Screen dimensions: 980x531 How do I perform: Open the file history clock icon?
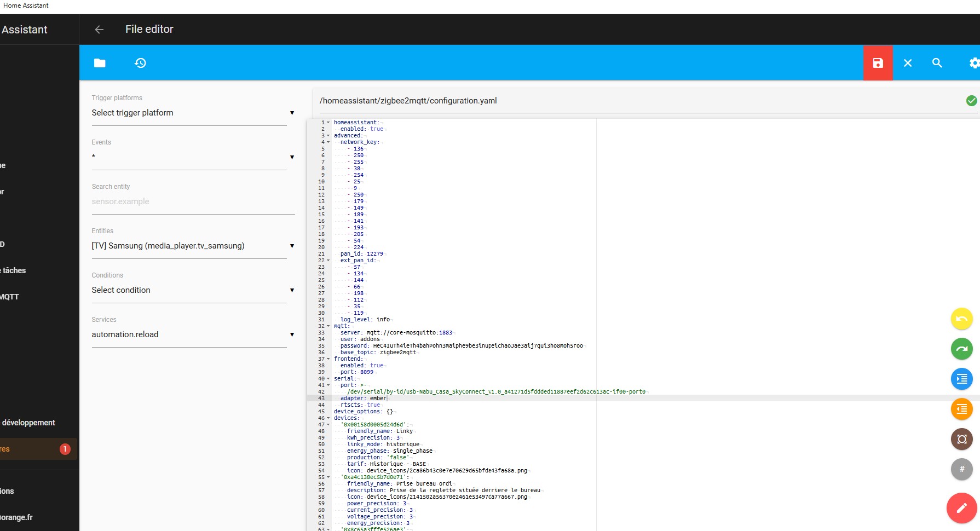pyautogui.click(x=140, y=63)
